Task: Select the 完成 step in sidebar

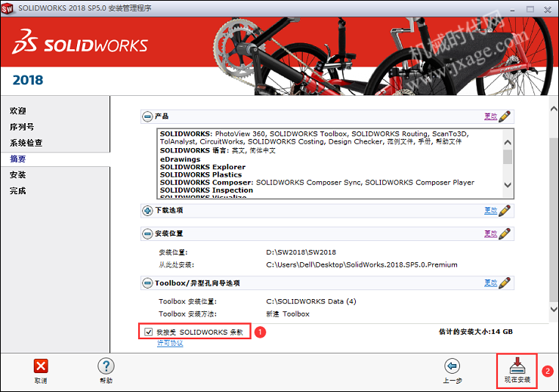Action: pyautogui.click(x=18, y=191)
